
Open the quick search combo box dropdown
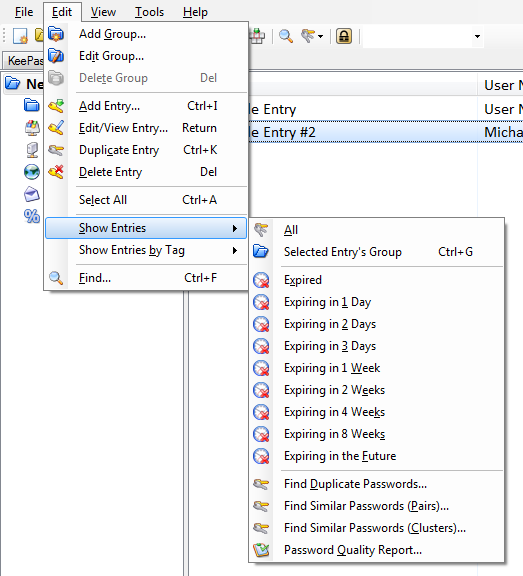[477, 36]
